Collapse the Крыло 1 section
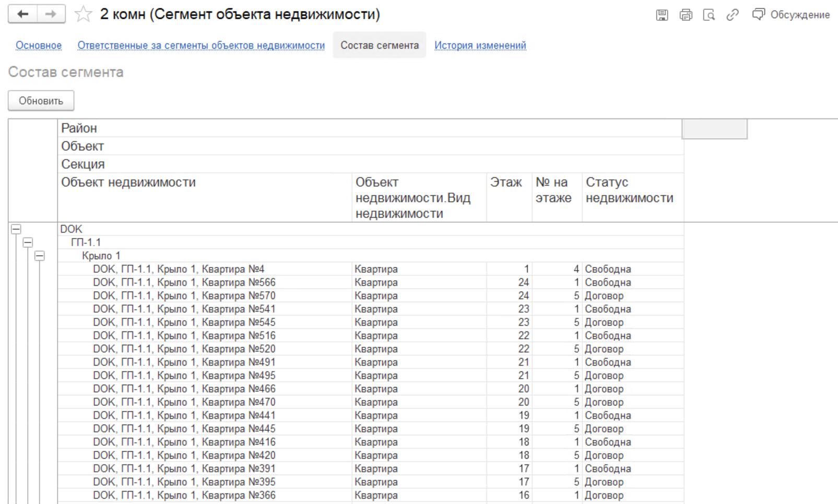The height and width of the screenshot is (504, 838). pyautogui.click(x=40, y=256)
